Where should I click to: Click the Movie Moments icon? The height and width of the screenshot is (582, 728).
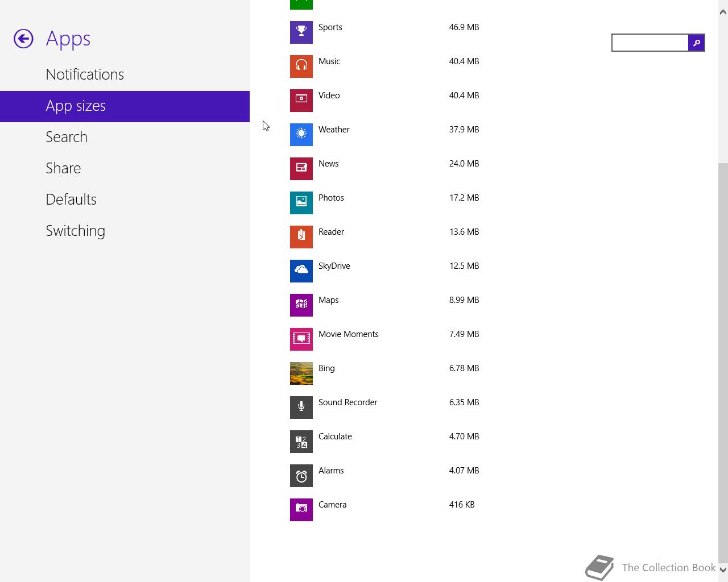[301, 339]
